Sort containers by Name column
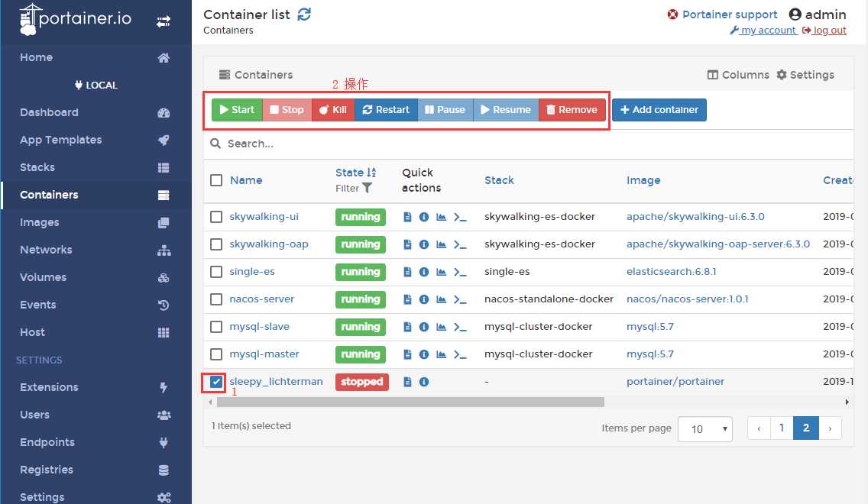868x504 pixels. point(246,180)
